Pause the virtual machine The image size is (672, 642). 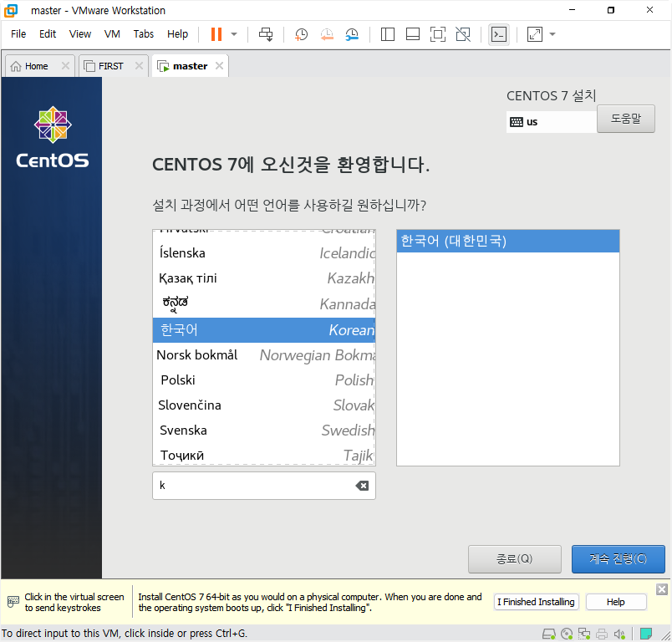216,34
